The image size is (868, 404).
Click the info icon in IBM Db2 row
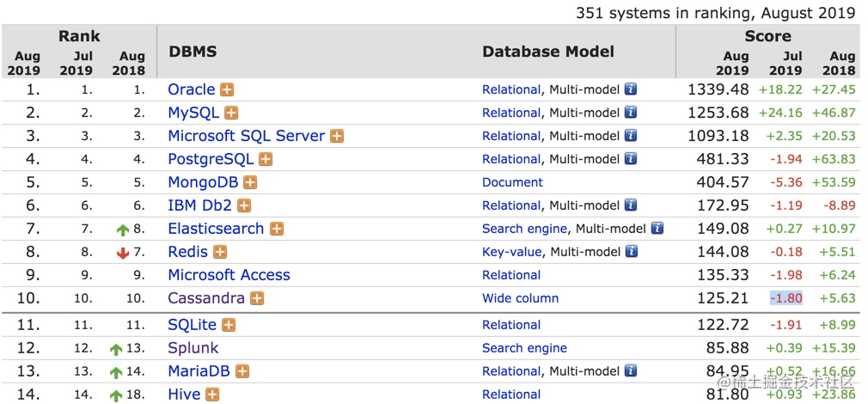(x=631, y=205)
